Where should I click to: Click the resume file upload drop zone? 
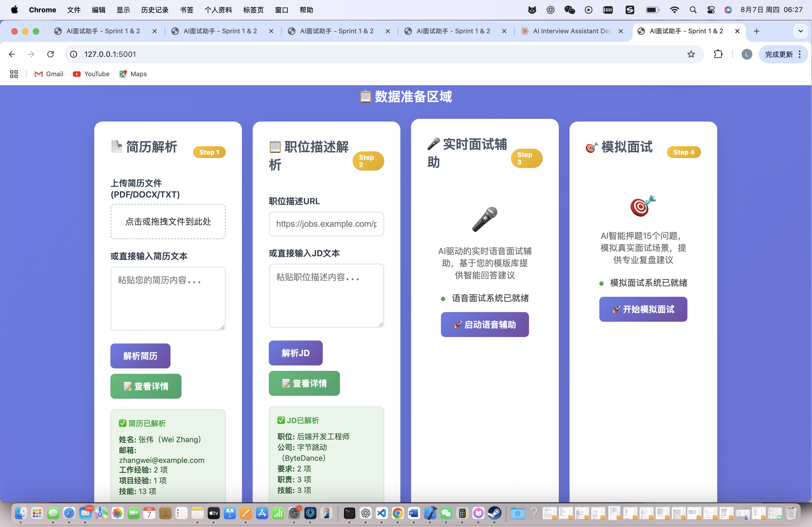click(x=168, y=222)
